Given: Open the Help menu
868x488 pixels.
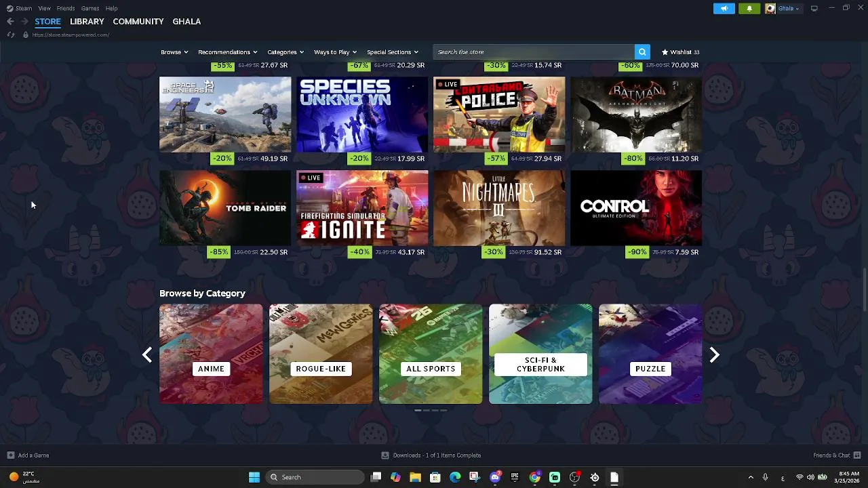Looking at the screenshot, I should pyautogui.click(x=111, y=8).
